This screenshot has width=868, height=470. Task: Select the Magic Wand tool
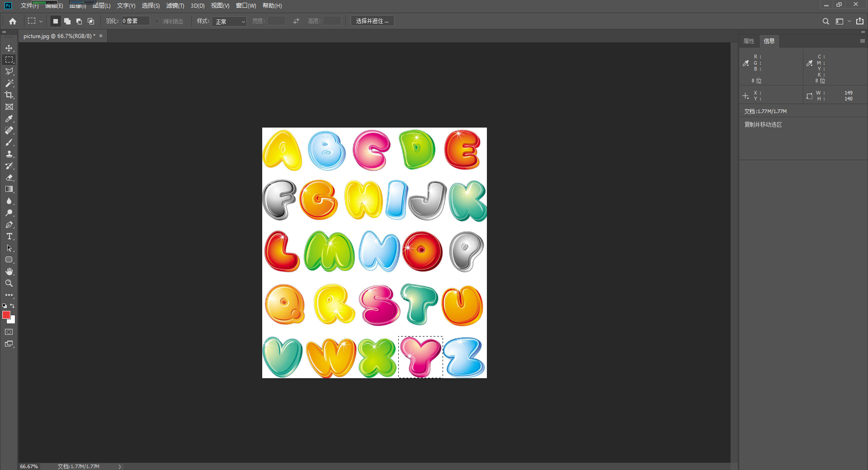click(9, 83)
